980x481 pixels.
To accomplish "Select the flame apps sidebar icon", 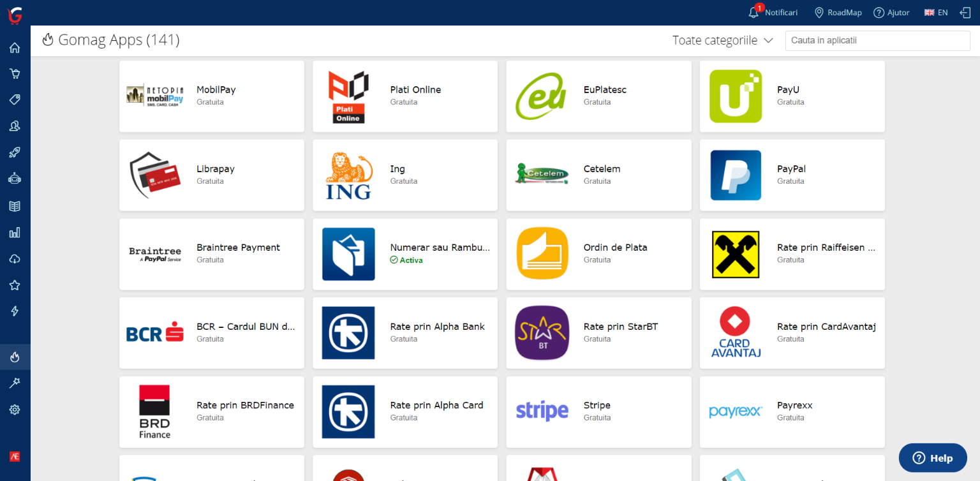I will coord(15,357).
